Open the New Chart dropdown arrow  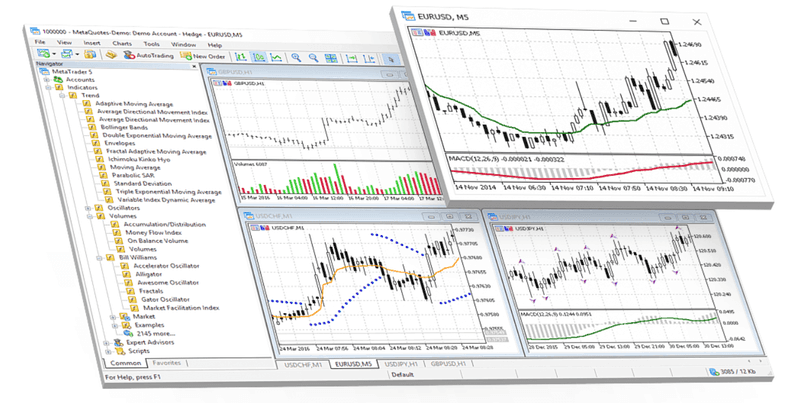pyautogui.click(x=54, y=54)
